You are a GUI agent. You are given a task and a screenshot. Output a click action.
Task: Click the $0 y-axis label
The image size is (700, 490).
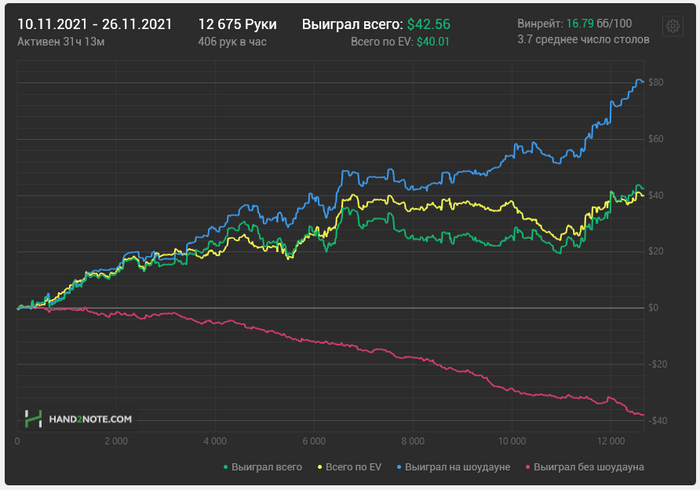tap(653, 307)
